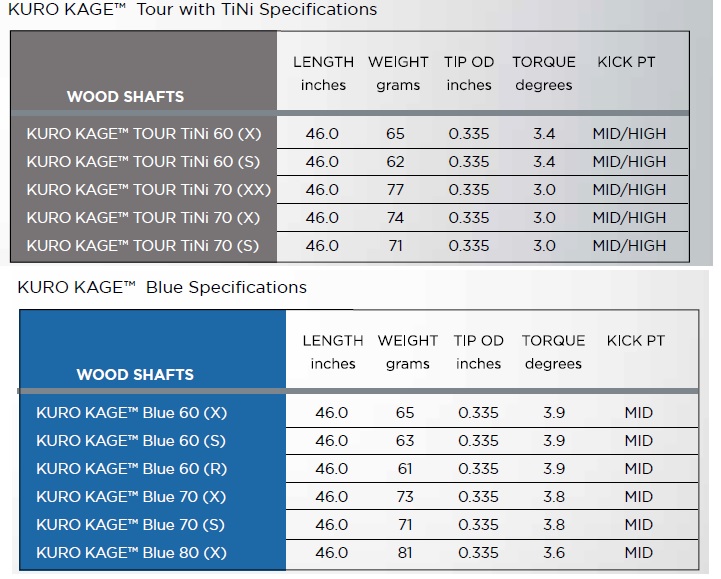The image size is (721, 579).
Task: Click weight value 71 for TiNi 70 (S)
Action: click(x=395, y=246)
